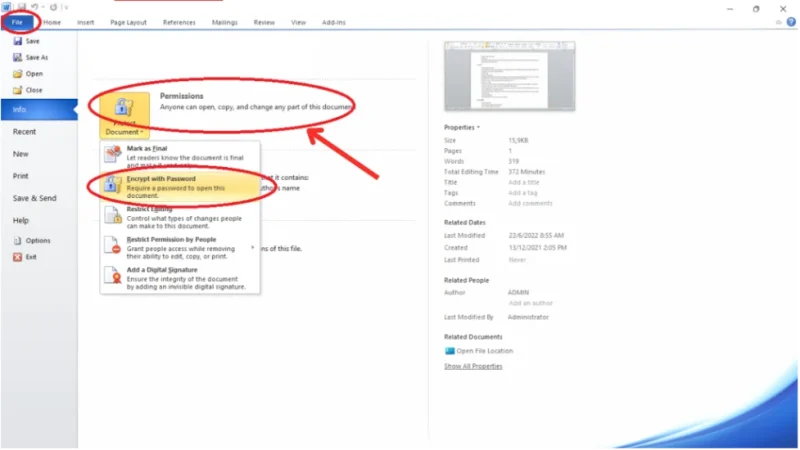Click the Word app icon in title bar

point(6,7)
